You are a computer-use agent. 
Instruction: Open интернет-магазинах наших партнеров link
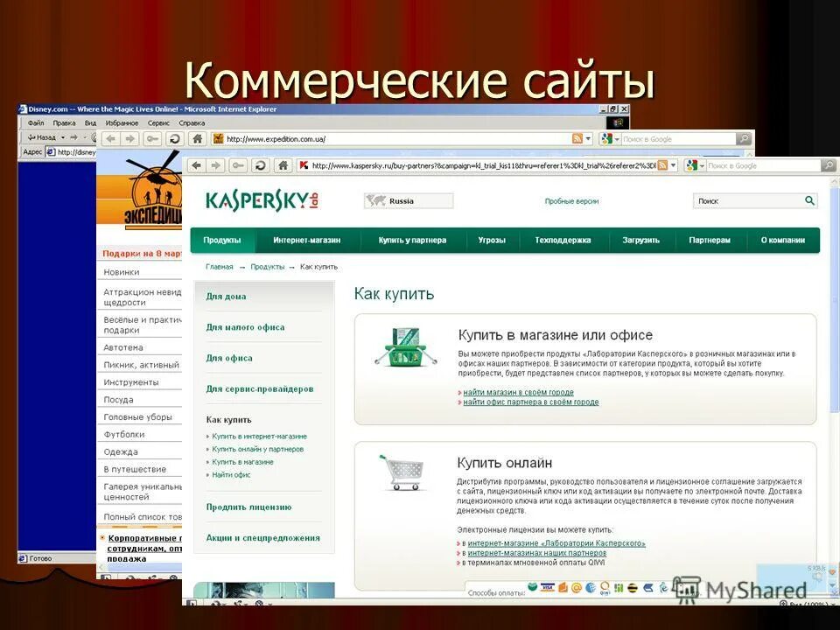pyautogui.click(x=537, y=553)
